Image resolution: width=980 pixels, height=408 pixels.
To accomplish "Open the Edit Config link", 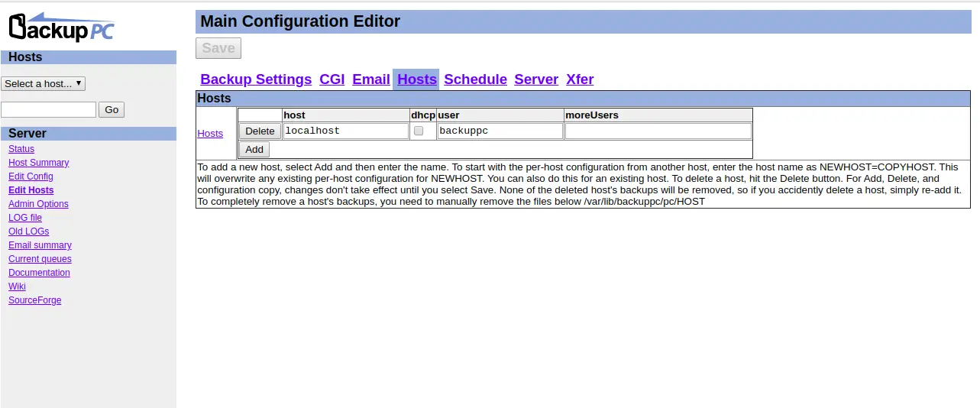I will 31,176.
